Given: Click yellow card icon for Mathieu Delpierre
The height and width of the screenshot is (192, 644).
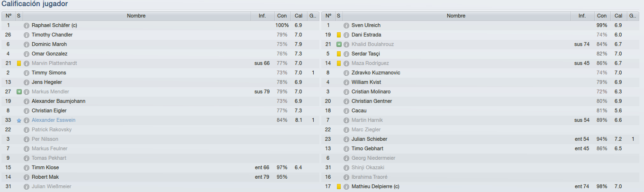Looking at the screenshot, I should 339,186.
